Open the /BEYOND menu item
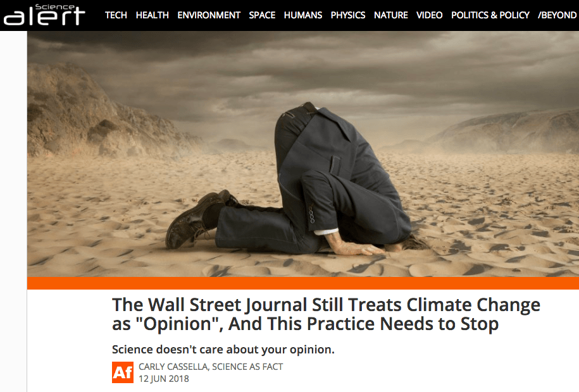 coord(557,15)
